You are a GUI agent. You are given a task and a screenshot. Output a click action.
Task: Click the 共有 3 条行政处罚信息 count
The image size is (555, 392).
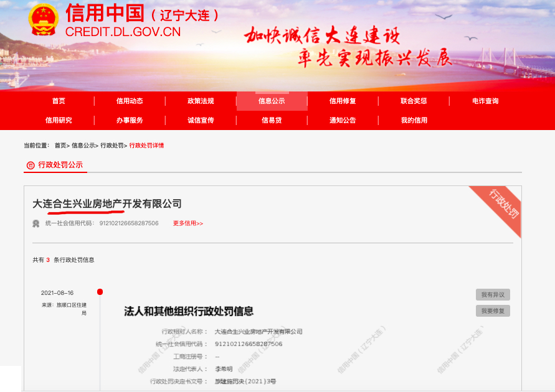[x=64, y=260]
